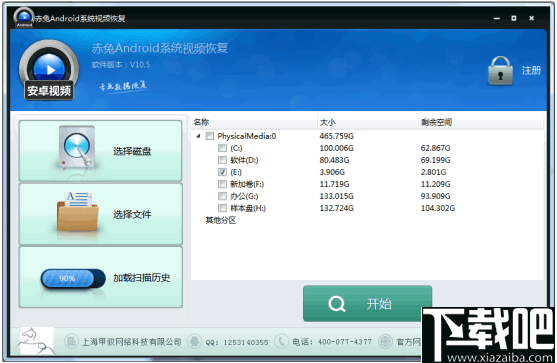Uncheck the (E:) drive checkbox
557x363 pixels.
[222, 172]
